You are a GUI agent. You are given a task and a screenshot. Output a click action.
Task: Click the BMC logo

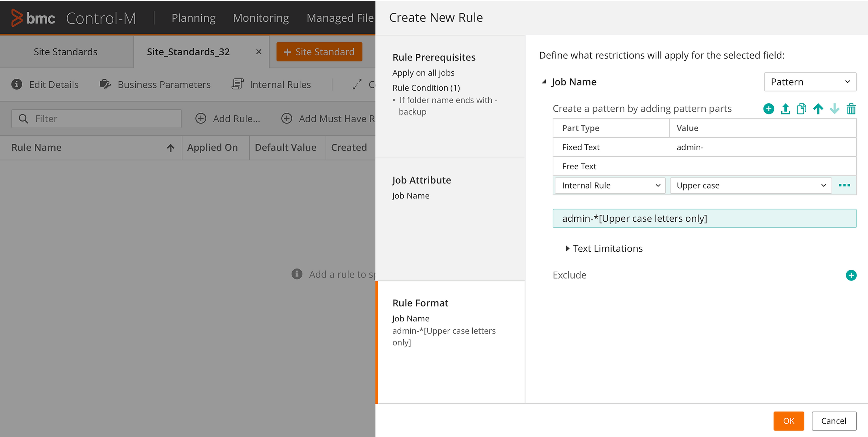coord(33,18)
